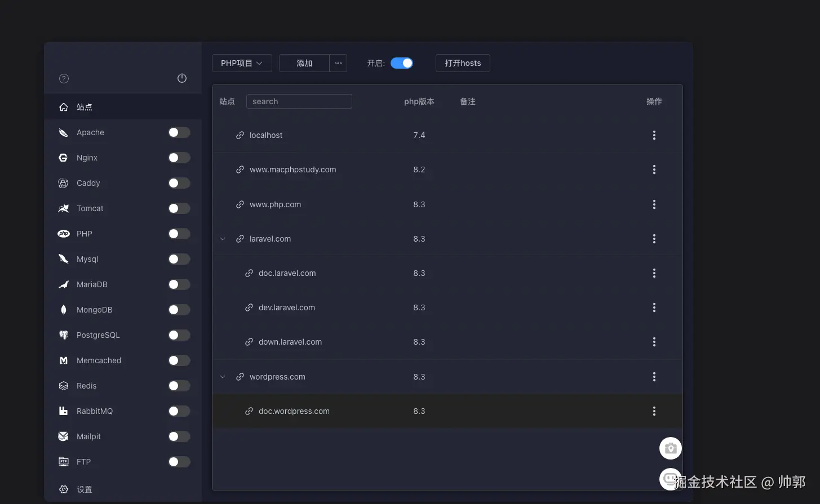Toggle the Mysql service switch
Viewport: 820px width, 504px height.
coord(179,259)
